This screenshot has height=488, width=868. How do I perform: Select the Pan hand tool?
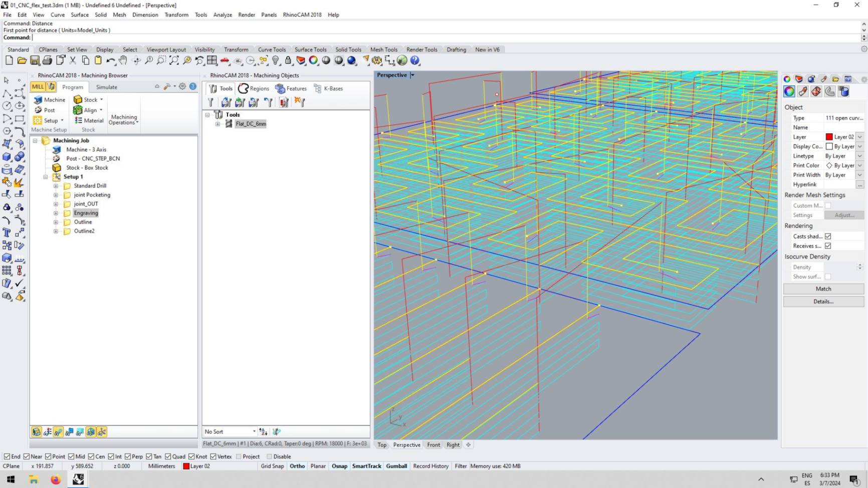point(123,61)
